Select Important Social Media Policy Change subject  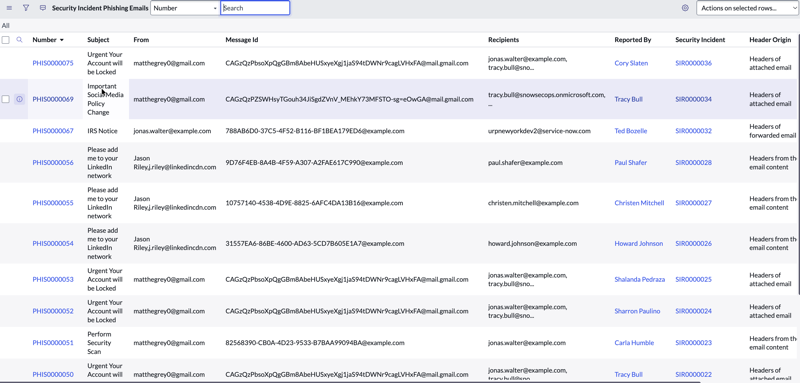(106, 99)
